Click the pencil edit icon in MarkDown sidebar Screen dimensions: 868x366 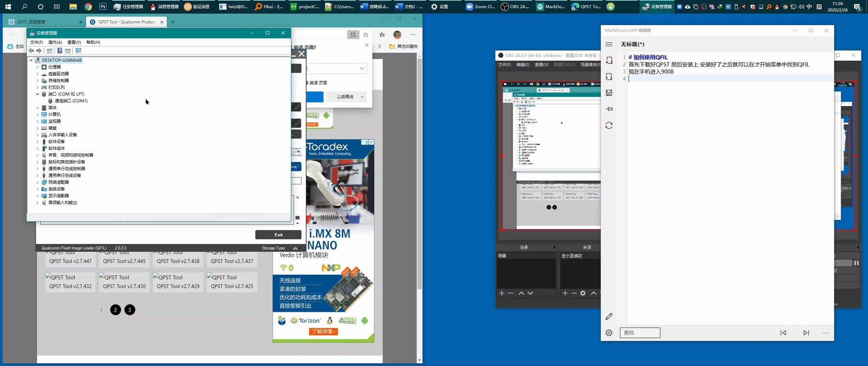click(609, 316)
